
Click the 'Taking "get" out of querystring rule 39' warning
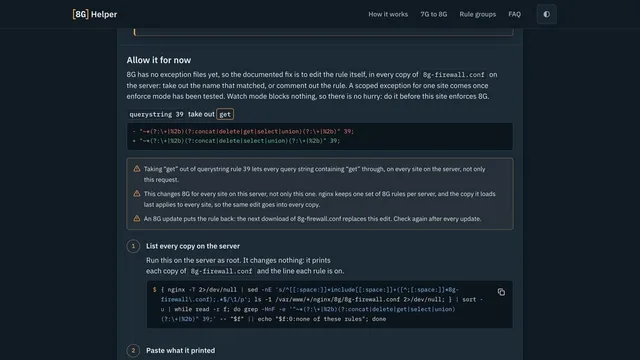(314, 174)
